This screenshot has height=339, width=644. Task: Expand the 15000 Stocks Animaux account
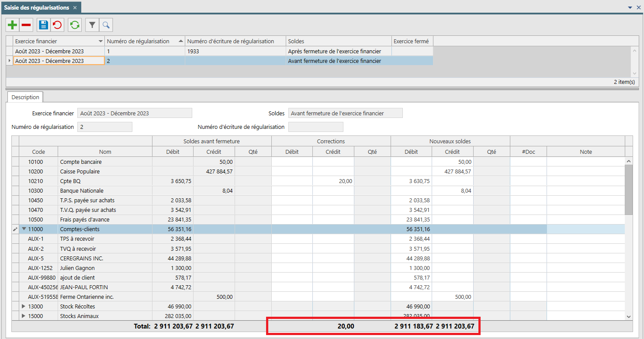pos(24,316)
